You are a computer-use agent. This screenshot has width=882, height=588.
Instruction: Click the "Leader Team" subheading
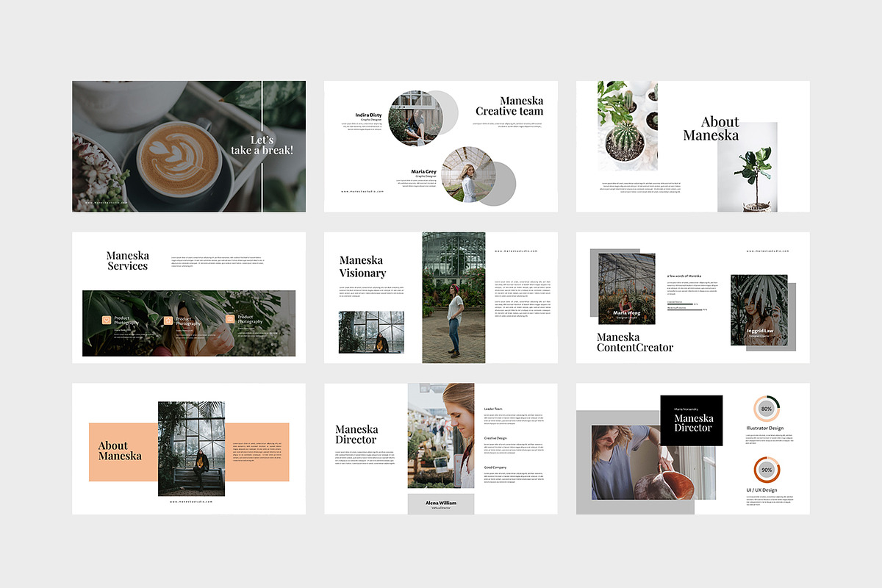point(493,409)
